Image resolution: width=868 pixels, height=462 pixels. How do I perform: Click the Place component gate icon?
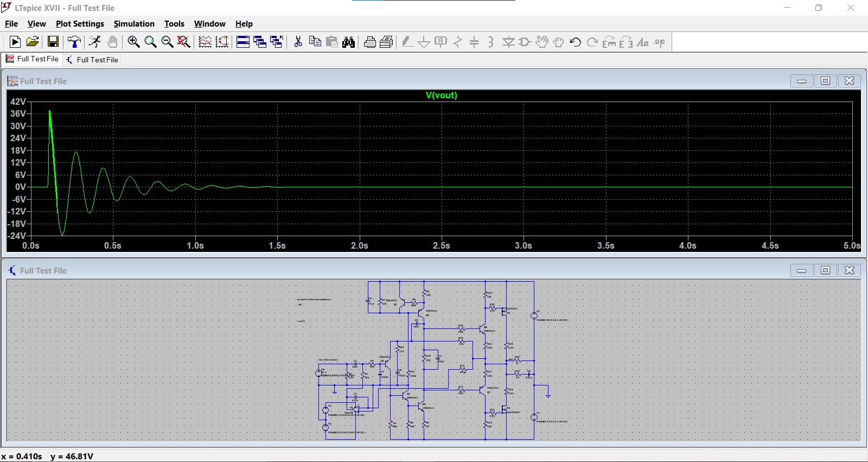pos(525,42)
